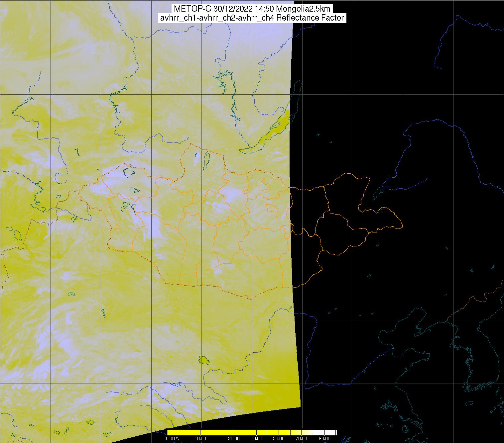Click the "50.00" colorbar label

[279, 438]
